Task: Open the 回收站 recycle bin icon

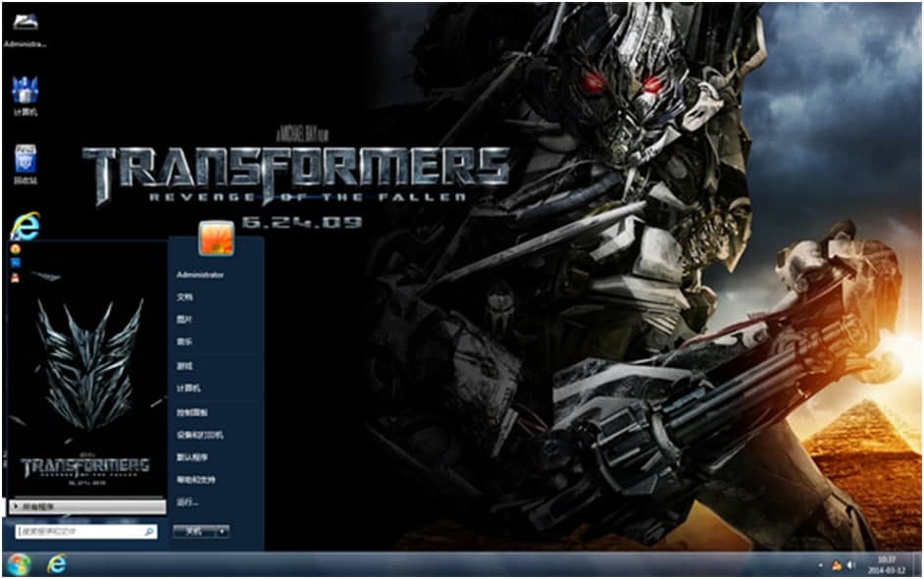Action: coord(26,164)
